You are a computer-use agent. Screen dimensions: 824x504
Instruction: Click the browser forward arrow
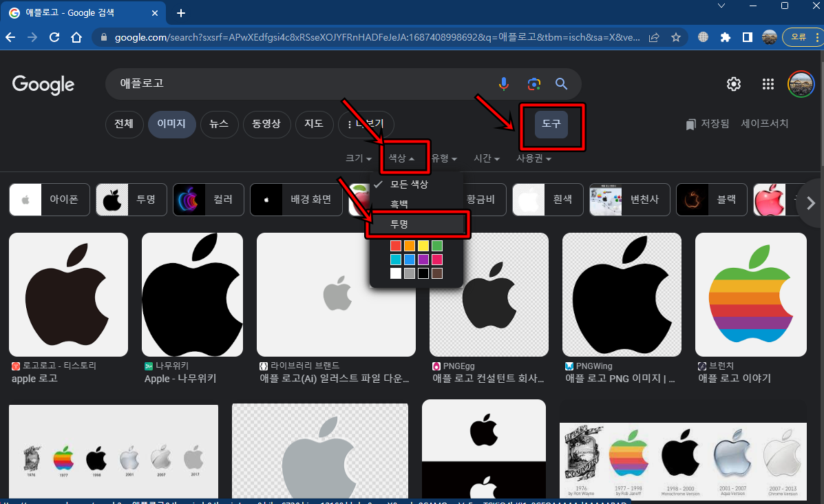32,37
